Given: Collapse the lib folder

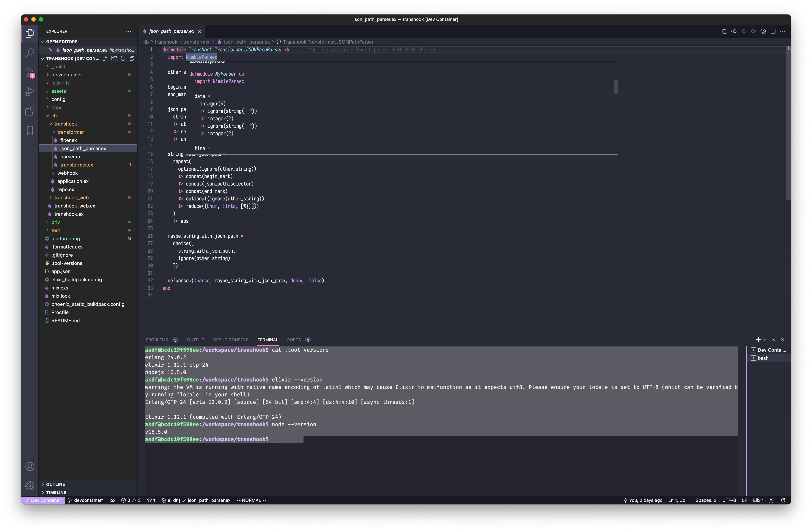Looking at the screenshot, I should click(54, 115).
